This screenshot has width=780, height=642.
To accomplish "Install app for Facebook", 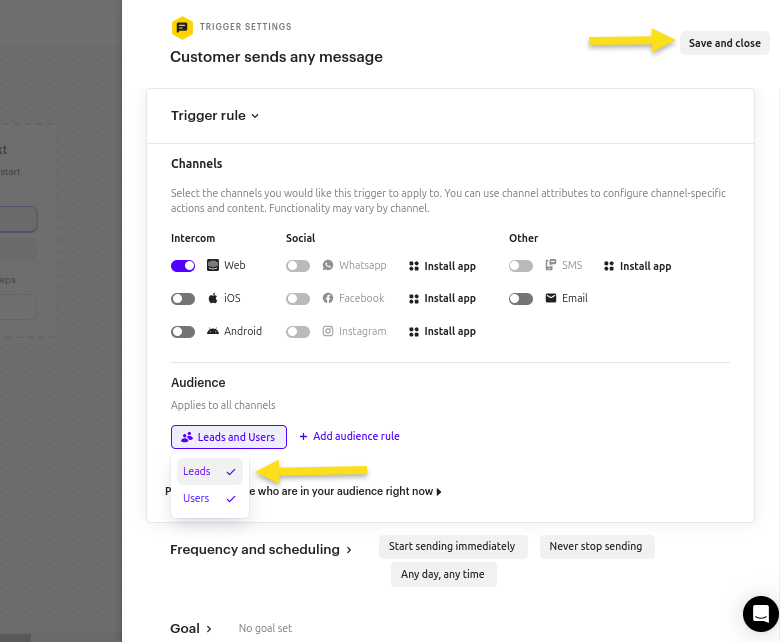I will pyautogui.click(x=442, y=298).
